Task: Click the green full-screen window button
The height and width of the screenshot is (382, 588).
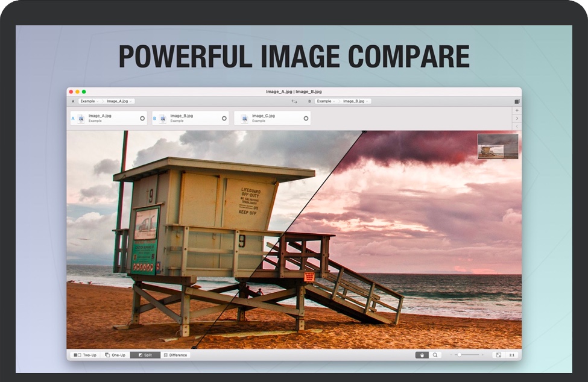Action: tap(84, 92)
